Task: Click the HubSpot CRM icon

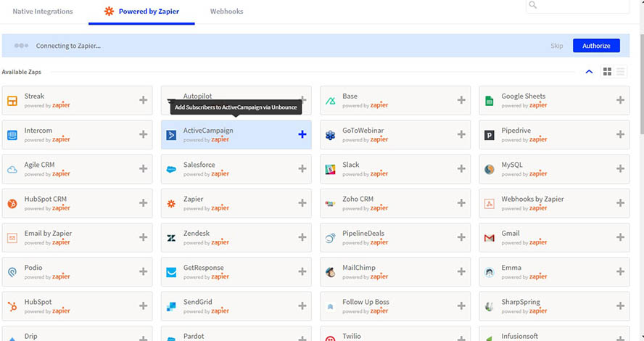Action: tap(12, 203)
